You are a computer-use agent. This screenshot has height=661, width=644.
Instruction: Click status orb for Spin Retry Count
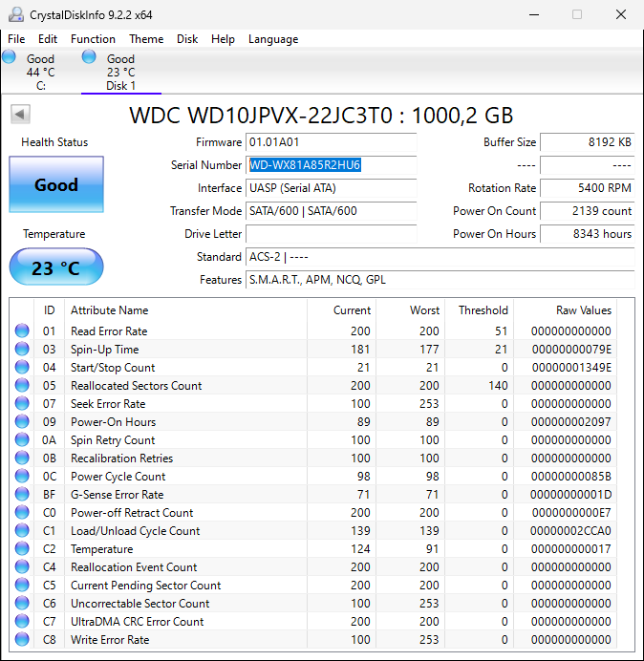(x=22, y=439)
